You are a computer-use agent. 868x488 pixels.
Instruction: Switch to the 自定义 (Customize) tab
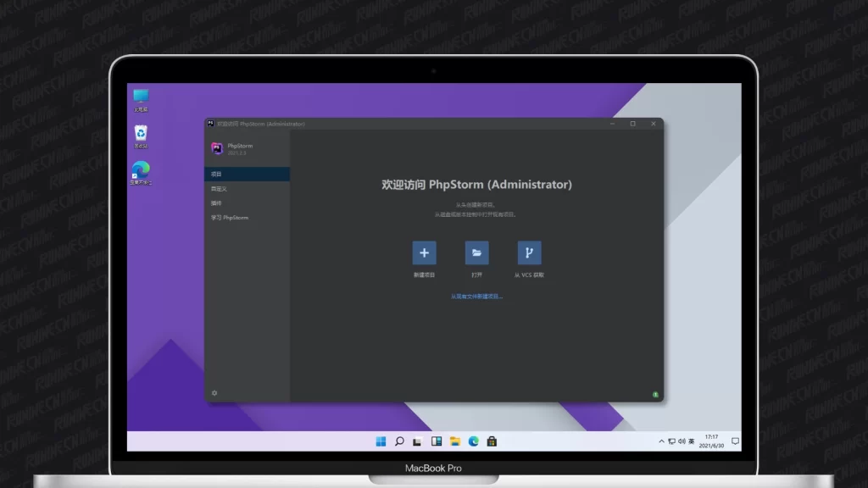[x=247, y=188]
